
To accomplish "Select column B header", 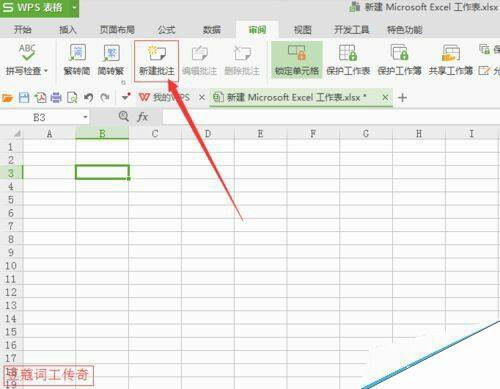I will [102, 134].
